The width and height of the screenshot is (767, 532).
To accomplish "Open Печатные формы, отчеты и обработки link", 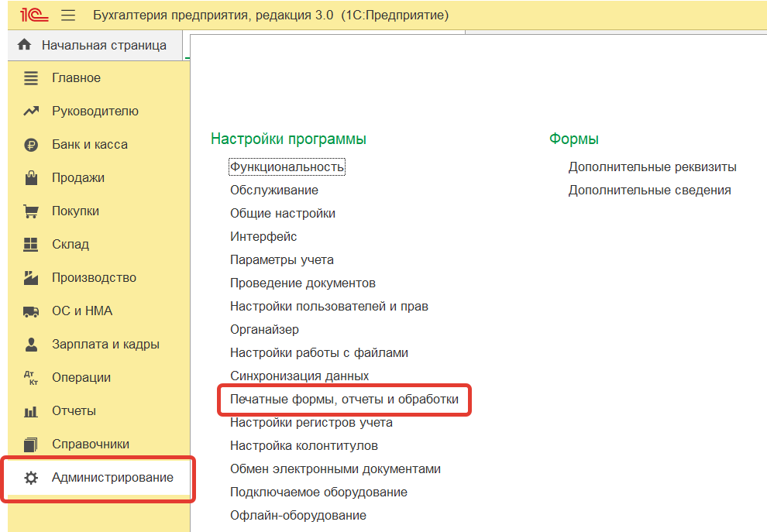I will click(x=344, y=400).
